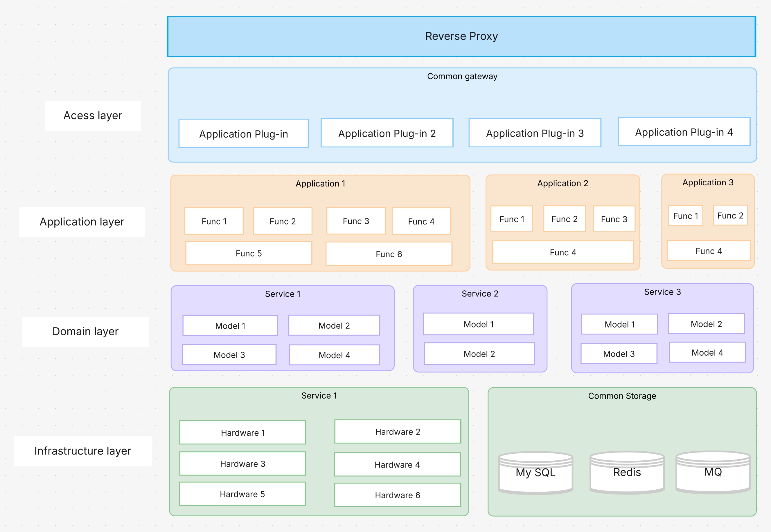Click the Redis database cylinder shape

click(627, 472)
